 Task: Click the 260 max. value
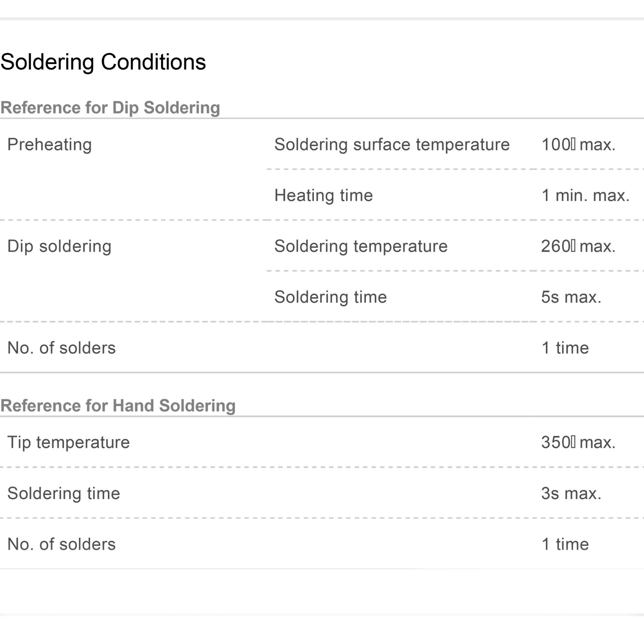[x=578, y=246]
